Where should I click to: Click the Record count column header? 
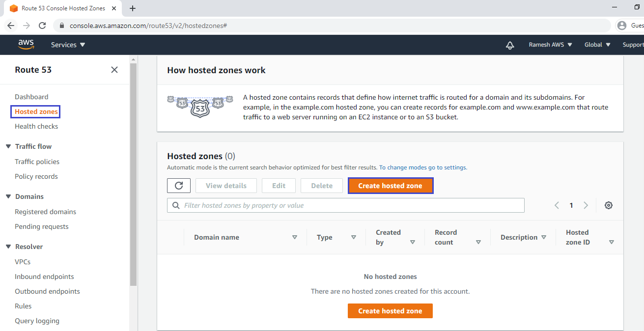coord(446,237)
